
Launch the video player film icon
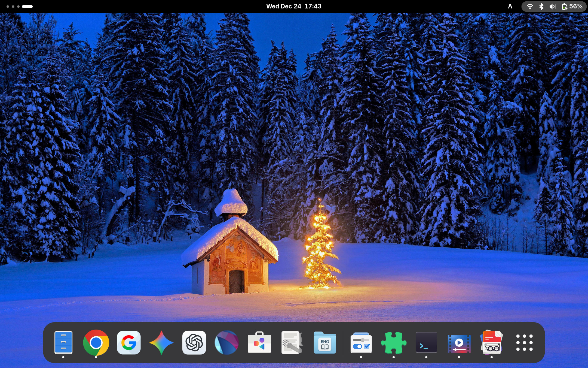click(x=459, y=342)
